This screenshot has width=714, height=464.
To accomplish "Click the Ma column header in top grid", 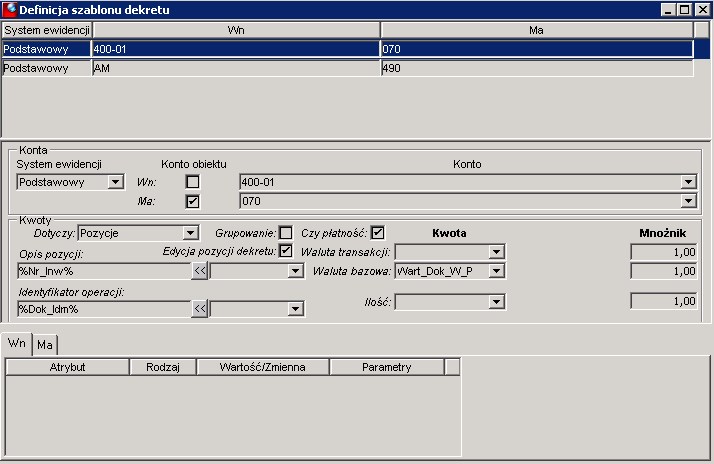I will (x=537, y=30).
